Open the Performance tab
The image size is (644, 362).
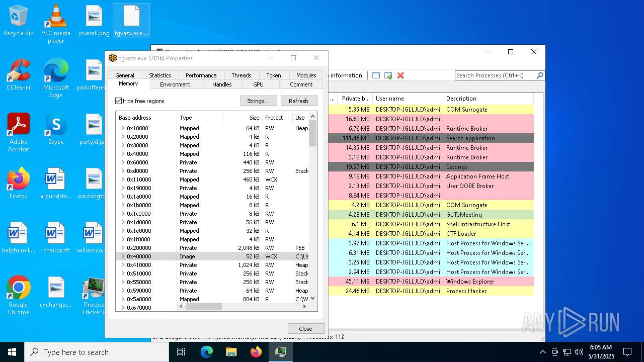[201, 75]
